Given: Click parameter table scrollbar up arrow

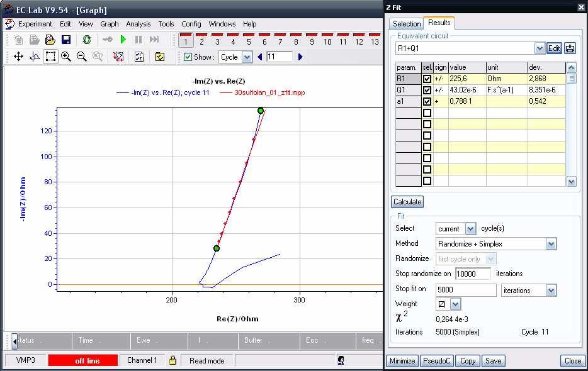Looking at the screenshot, I should tap(571, 67).
